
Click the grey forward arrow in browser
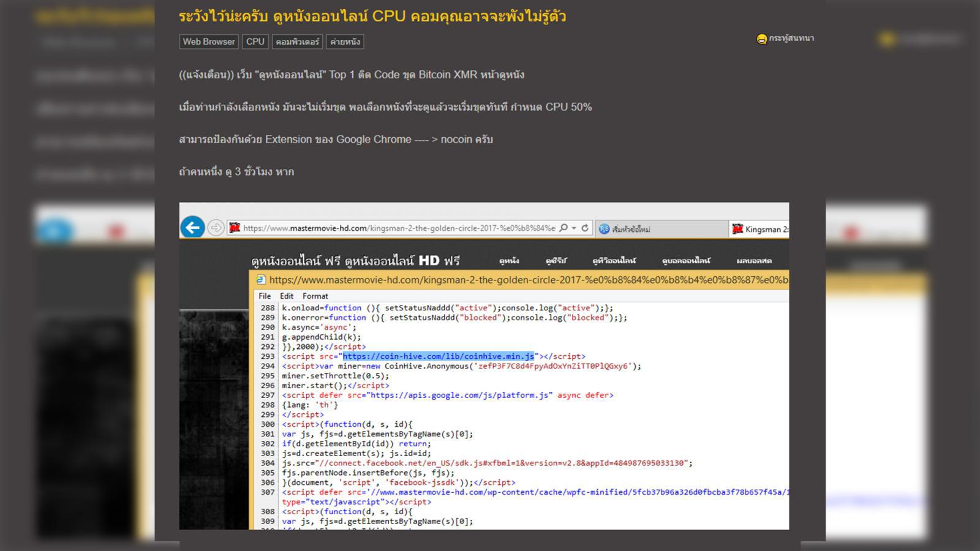216,228
